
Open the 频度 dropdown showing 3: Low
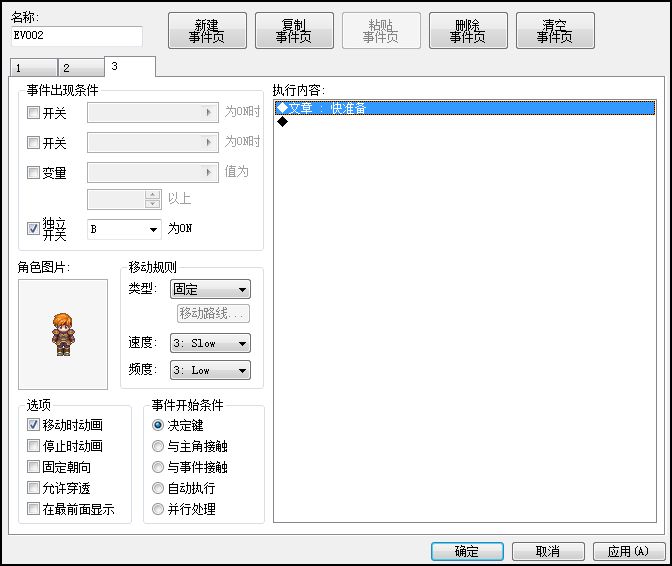[210, 370]
